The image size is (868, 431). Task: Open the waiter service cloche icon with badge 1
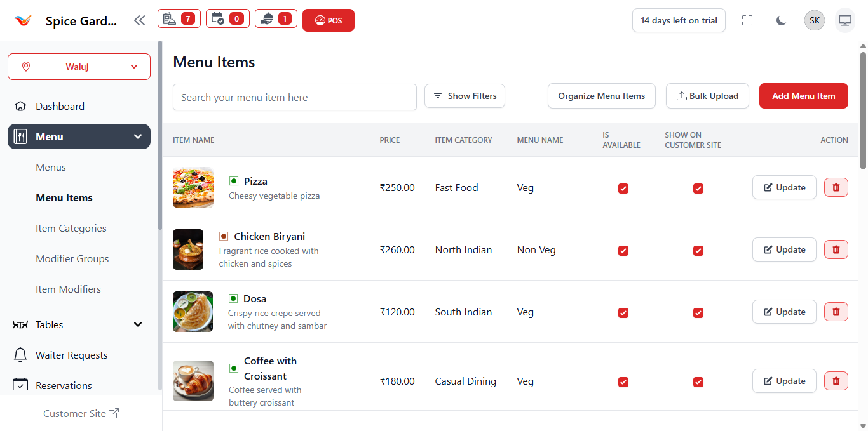pyautogui.click(x=275, y=18)
